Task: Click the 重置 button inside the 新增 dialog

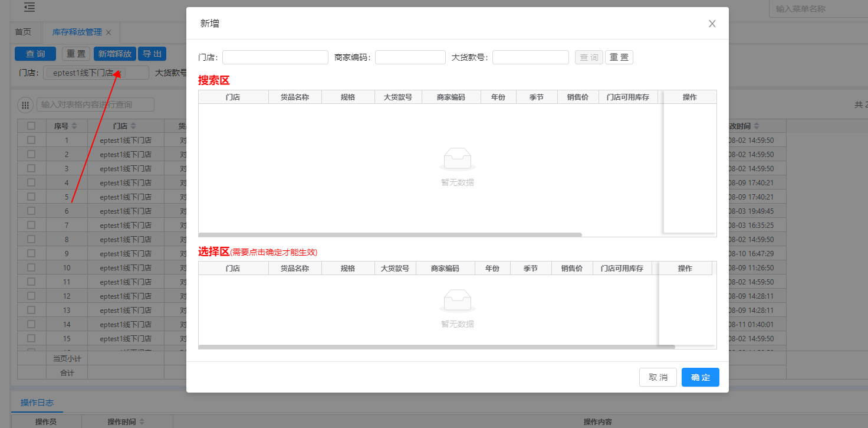Action: coord(619,57)
